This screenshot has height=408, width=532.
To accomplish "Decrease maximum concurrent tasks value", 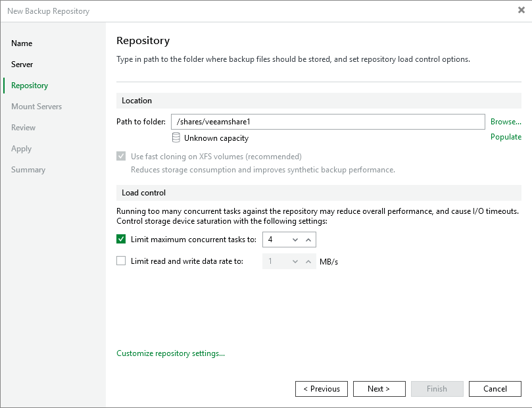I will (x=295, y=240).
